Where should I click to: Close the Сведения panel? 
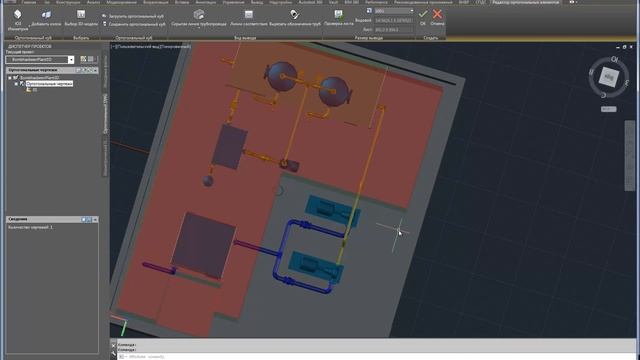[x=95, y=220]
